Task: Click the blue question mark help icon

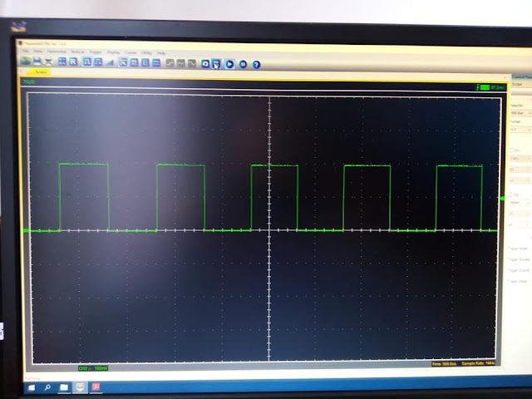Action: [x=257, y=65]
